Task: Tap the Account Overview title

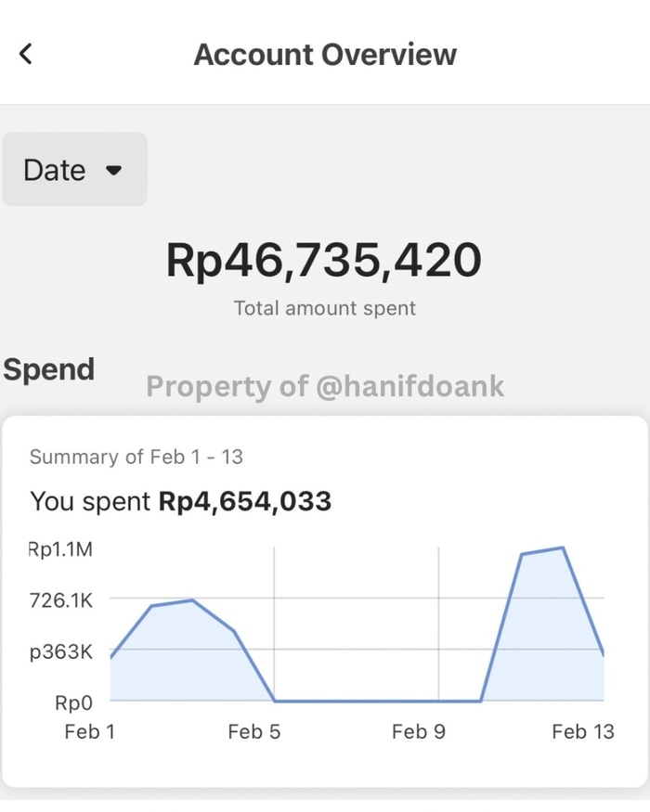Action: (325, 55)
